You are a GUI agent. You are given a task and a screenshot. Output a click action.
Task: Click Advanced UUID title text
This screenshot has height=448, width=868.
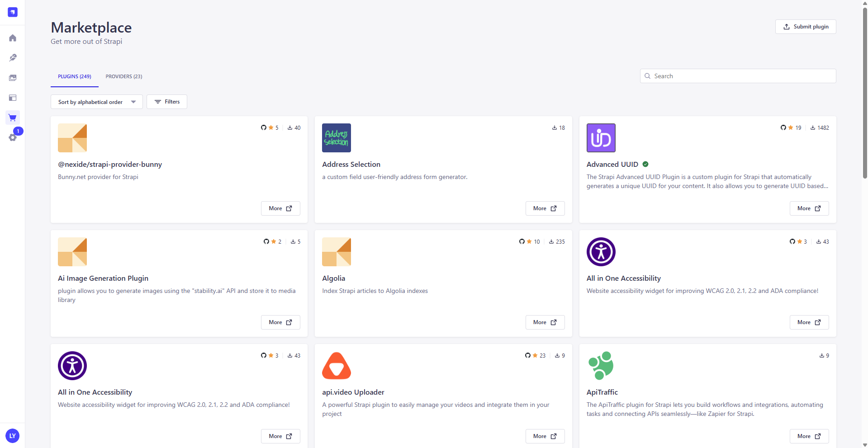[x=612, y=165]
